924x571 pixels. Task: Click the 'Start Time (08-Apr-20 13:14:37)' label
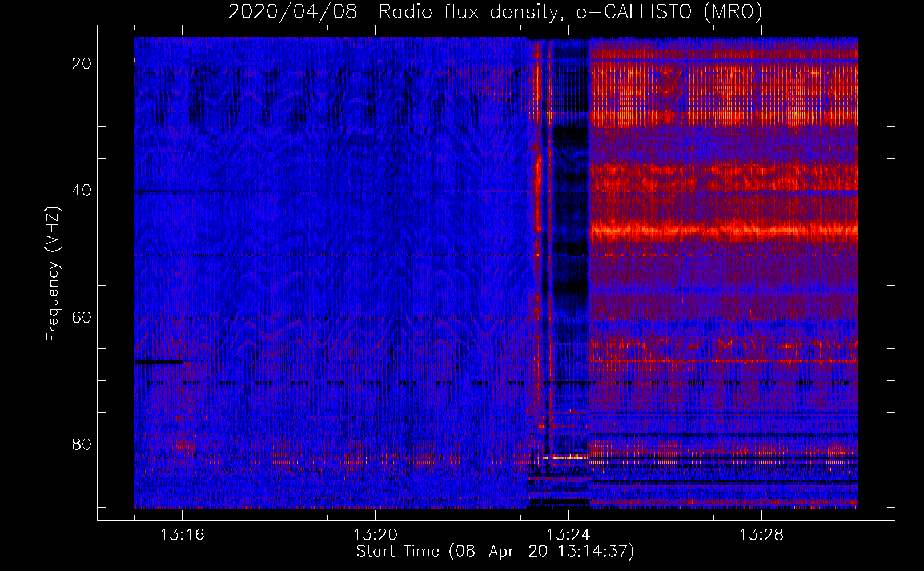pos(495,552)
